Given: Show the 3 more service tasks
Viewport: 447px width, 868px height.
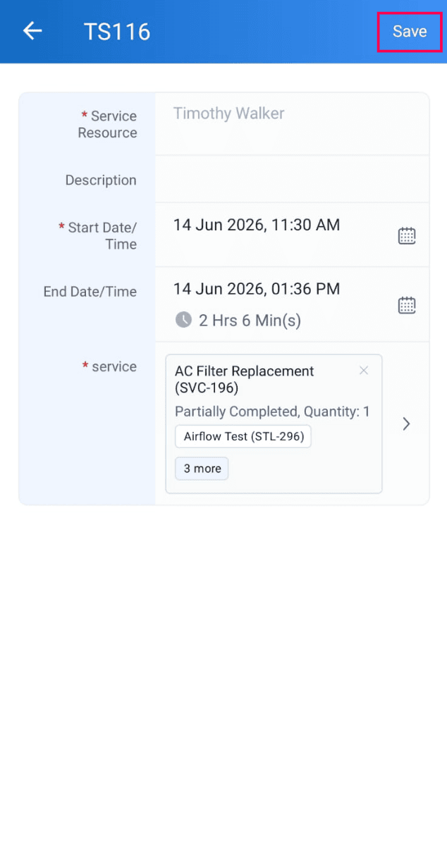Looking at the screenshot, I should point(202,469).
